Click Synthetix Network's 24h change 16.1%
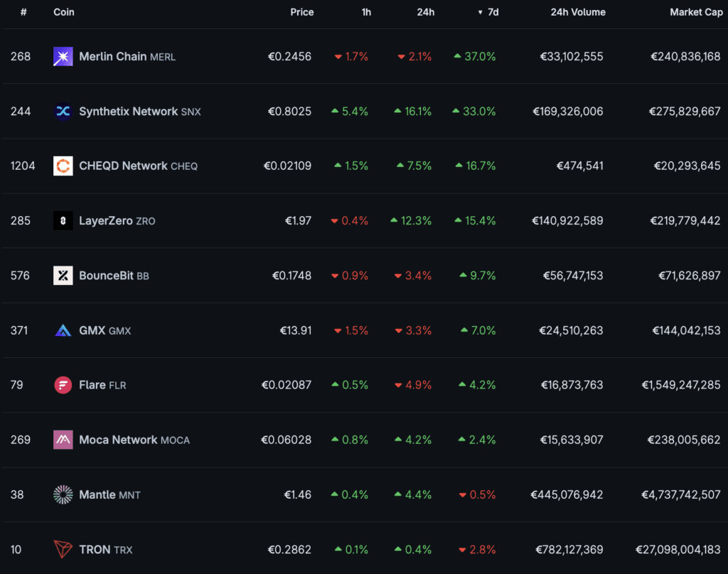Viewport: 728px width, 574px height. pos(413,112)
